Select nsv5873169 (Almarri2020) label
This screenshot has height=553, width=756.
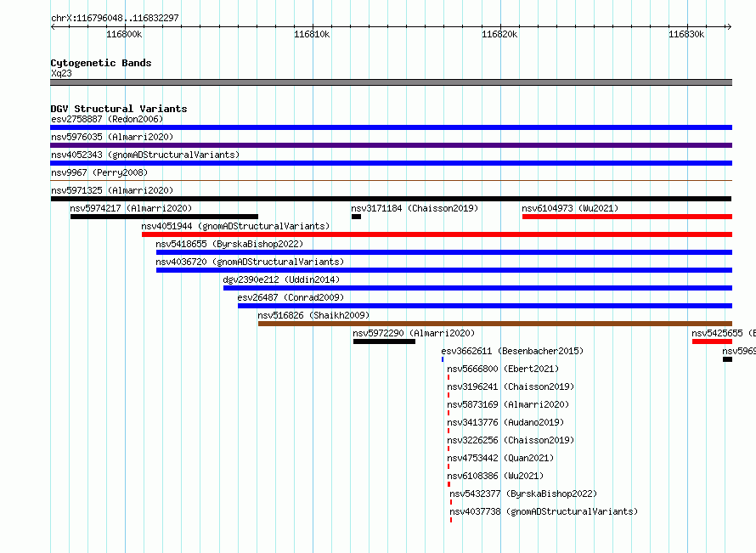[x=508, y=404]
